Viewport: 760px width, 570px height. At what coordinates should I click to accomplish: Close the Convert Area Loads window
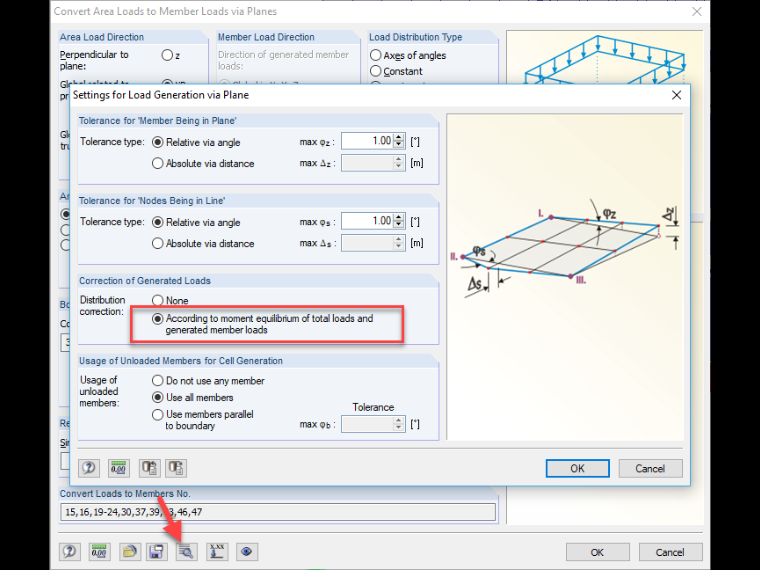click(x=697, y=11)
